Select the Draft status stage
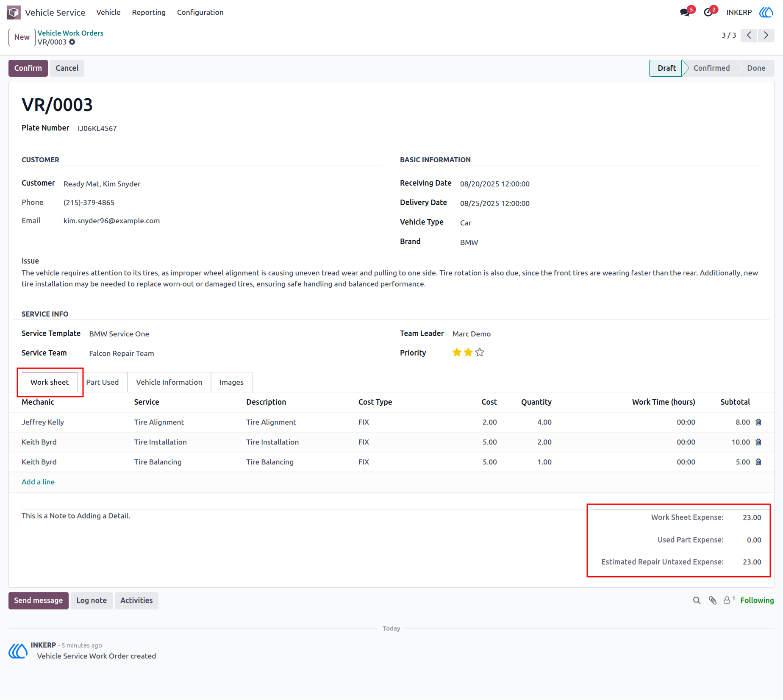 click(x=666, y=68)
